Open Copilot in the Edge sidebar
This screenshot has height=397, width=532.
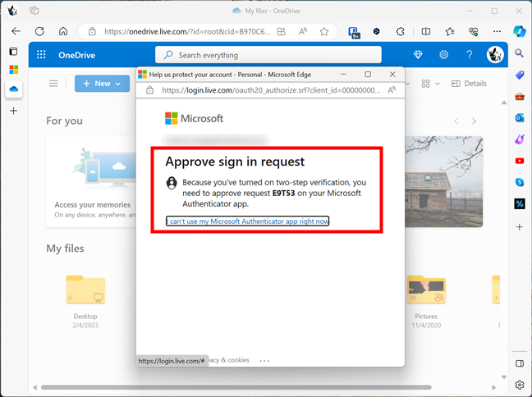(520, 31)
